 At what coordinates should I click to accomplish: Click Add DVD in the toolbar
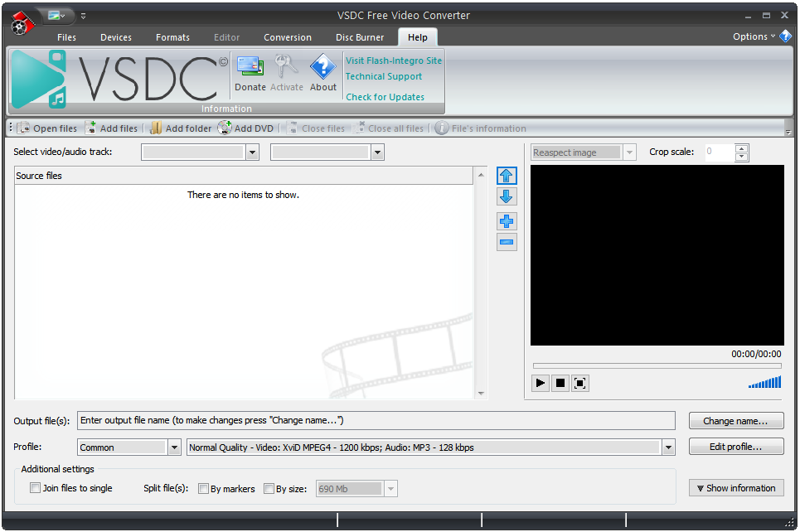pyautogui.click(x=246, y=128)
